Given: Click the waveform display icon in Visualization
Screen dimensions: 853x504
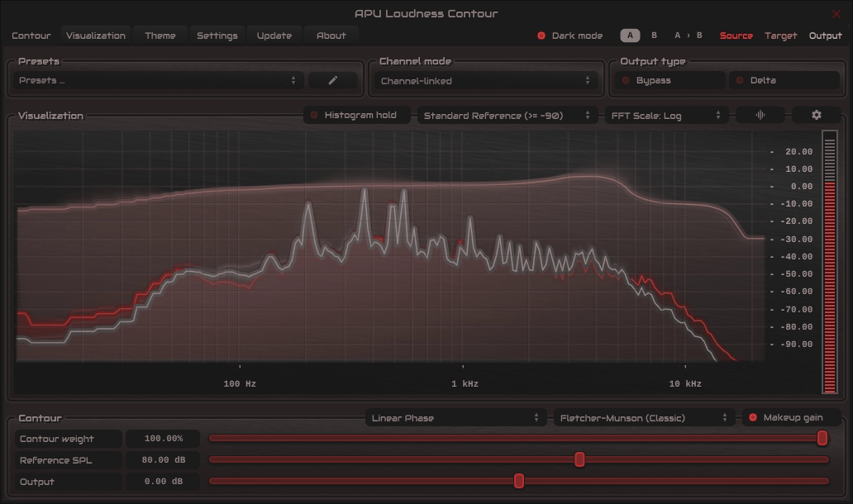Looking at the screenshot, I should coord(760,116).
